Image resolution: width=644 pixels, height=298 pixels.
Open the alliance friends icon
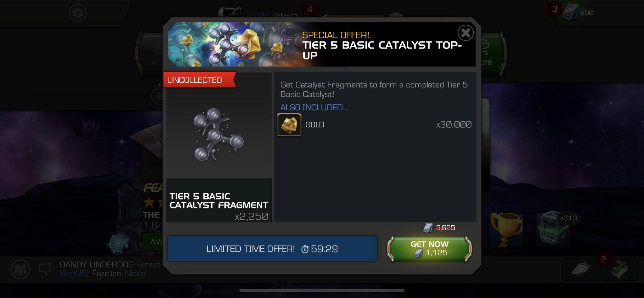20,269
